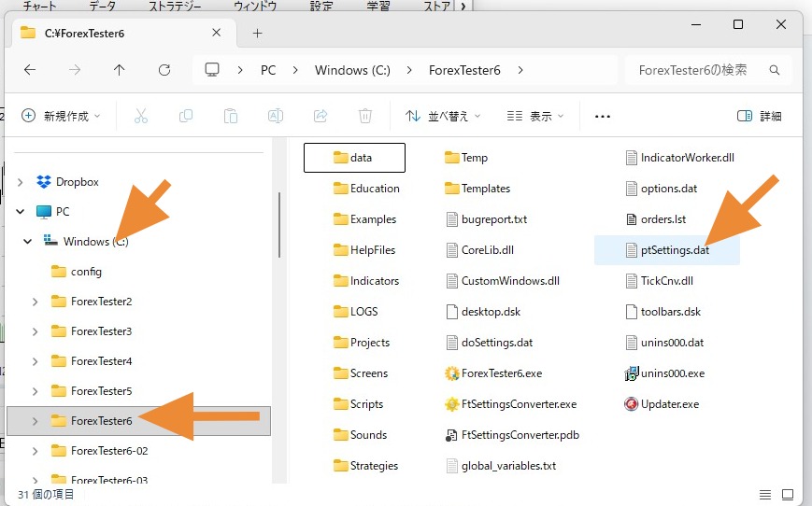Select ForexTester6.exe application file
Image resolution: width=812 pixels, height=506 pixels.
click(493, 373)
